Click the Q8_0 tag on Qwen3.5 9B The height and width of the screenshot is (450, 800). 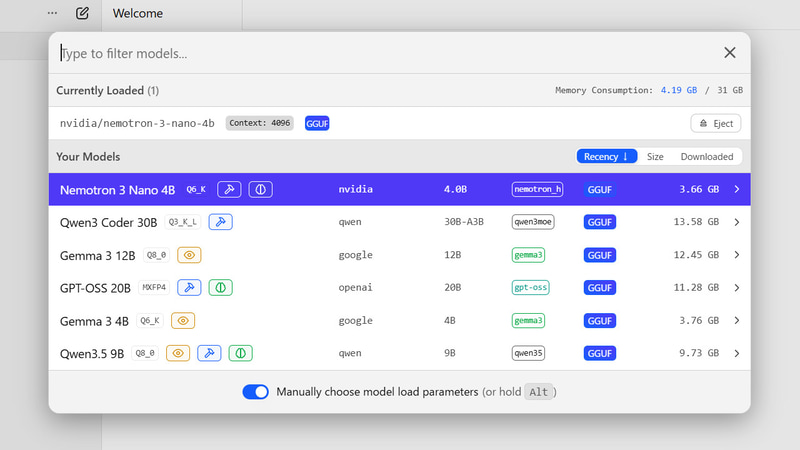[x=145, y=353]
